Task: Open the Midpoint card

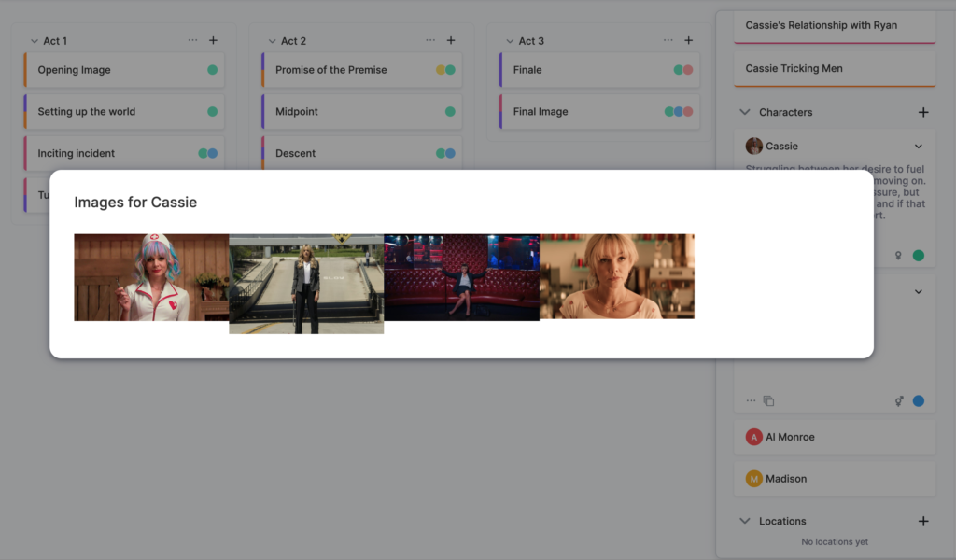Action: tap(361, 111)
